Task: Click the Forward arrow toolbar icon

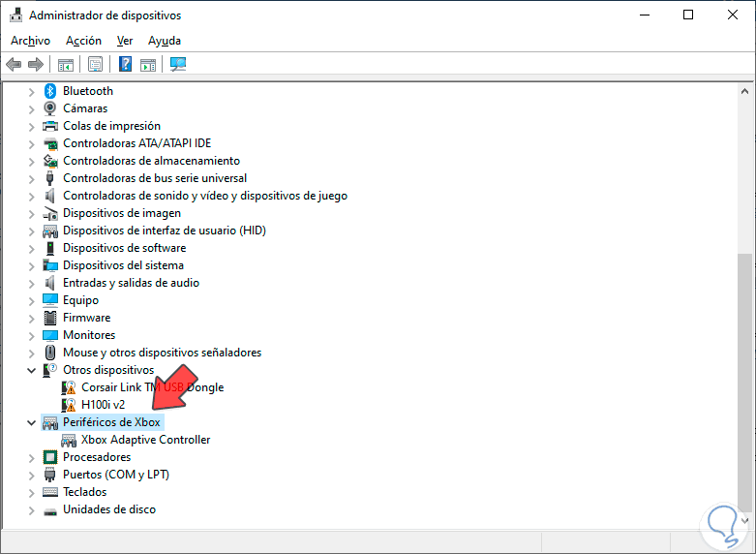Action: point(36,64)
